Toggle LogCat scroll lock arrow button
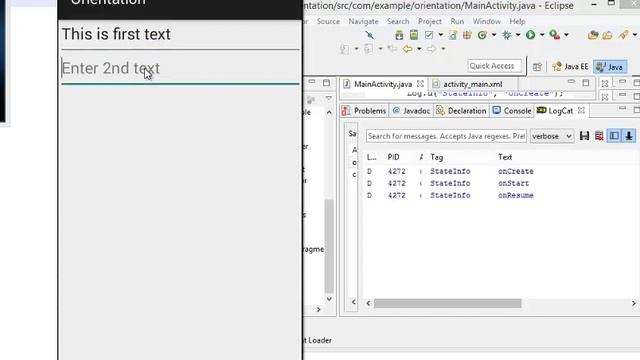This screenshot has width=640, height=360. point(629,136)
